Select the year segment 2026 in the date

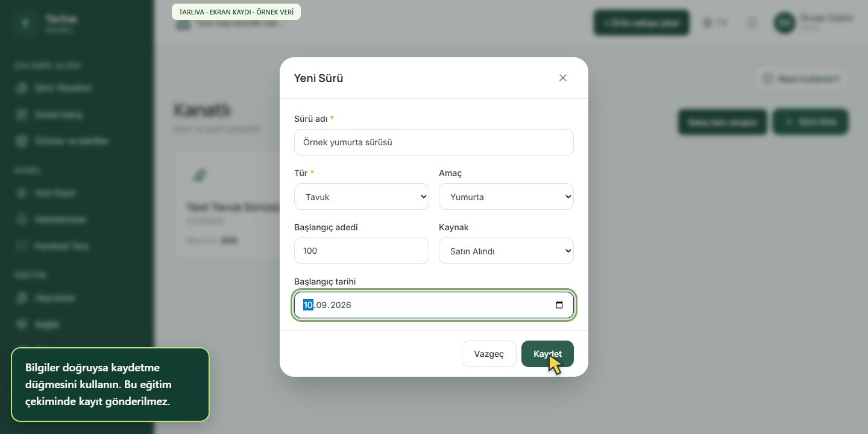(341, 305)
